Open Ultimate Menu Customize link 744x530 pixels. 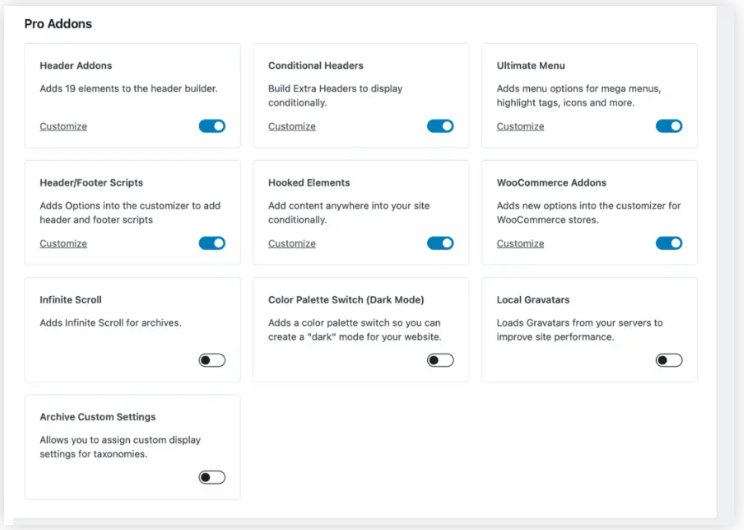tap(520, 127)
